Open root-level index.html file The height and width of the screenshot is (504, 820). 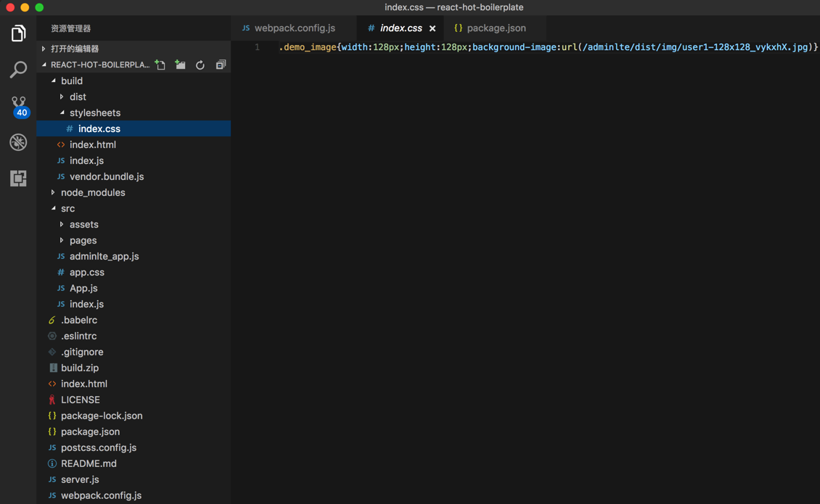tap(134, 384)
